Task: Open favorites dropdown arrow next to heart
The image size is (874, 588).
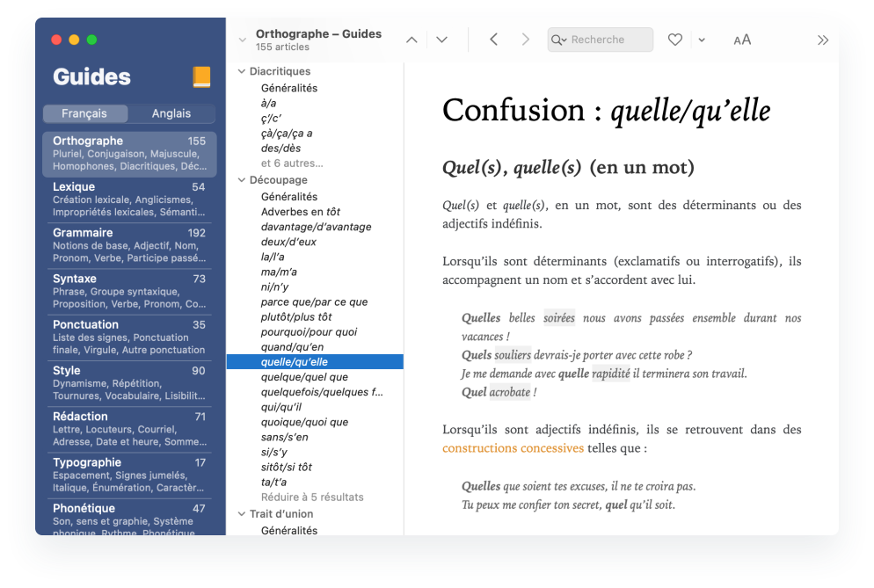Action: click(701, 40)
